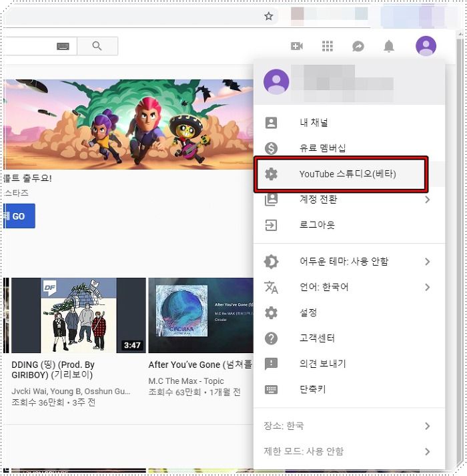Viewport: 467px width, 476px height.
Task: Expand 제한 모드: 사용 안함 chevron
Action: point(427,451)
